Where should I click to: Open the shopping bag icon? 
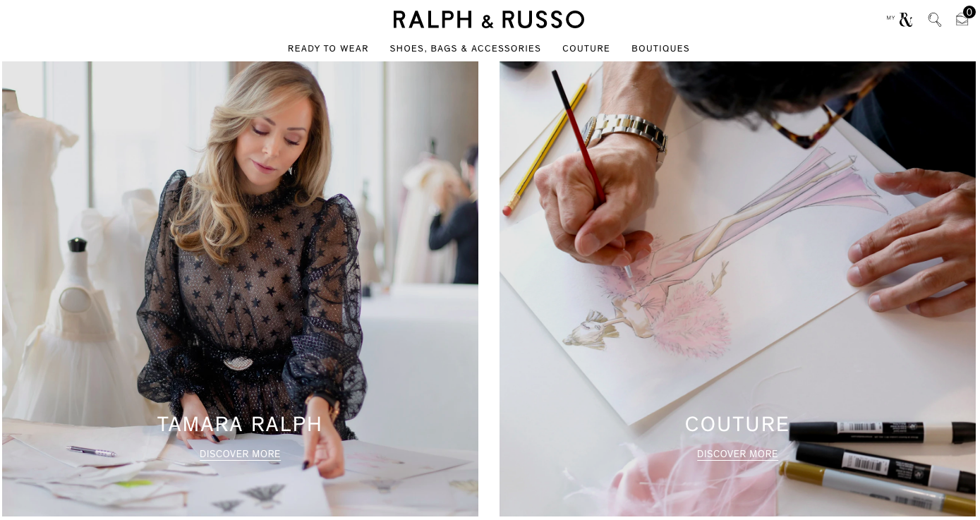(x=962, y=20)
